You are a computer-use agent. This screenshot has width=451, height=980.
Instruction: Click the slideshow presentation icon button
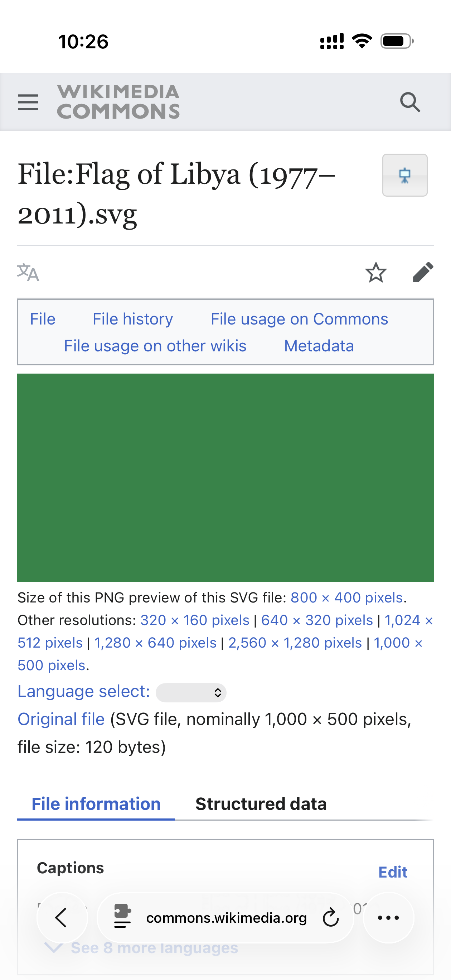pos(404,176)
